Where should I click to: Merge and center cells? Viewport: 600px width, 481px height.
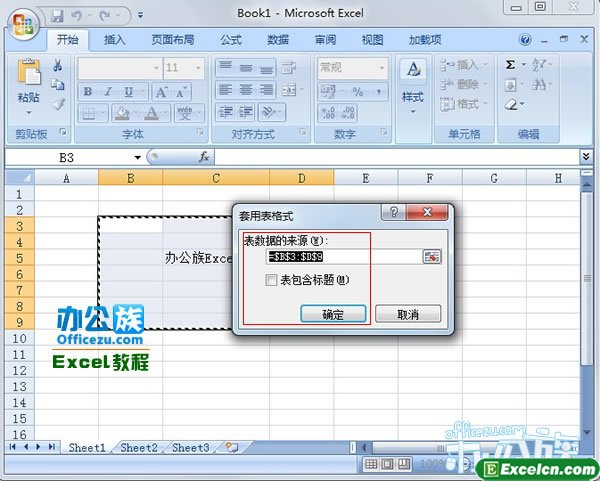click(x=289, y=90)
